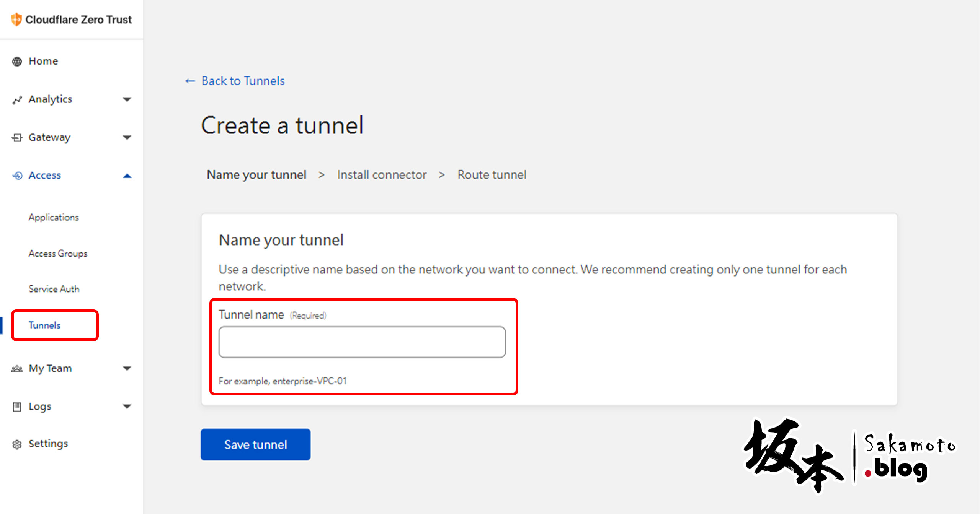Click the Logs menu label

tap(40, 407)
